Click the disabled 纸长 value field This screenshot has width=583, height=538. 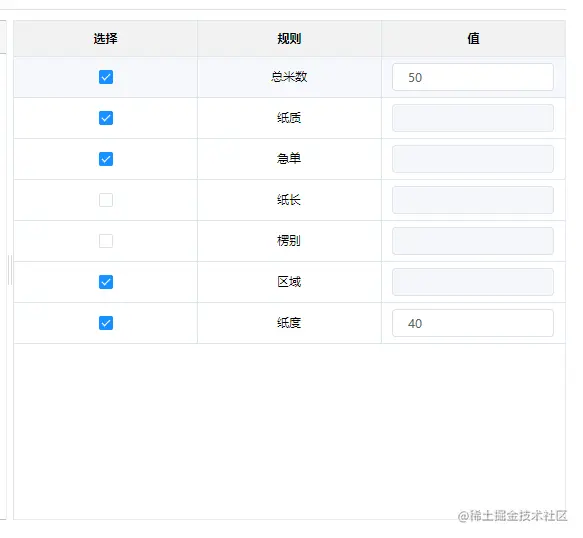point(473,200)
